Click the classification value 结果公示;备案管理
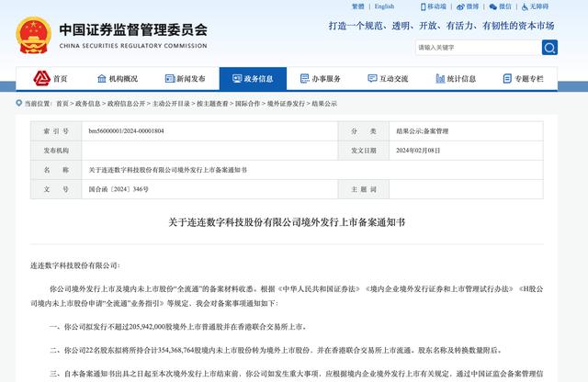 click(x=423, y=130)
